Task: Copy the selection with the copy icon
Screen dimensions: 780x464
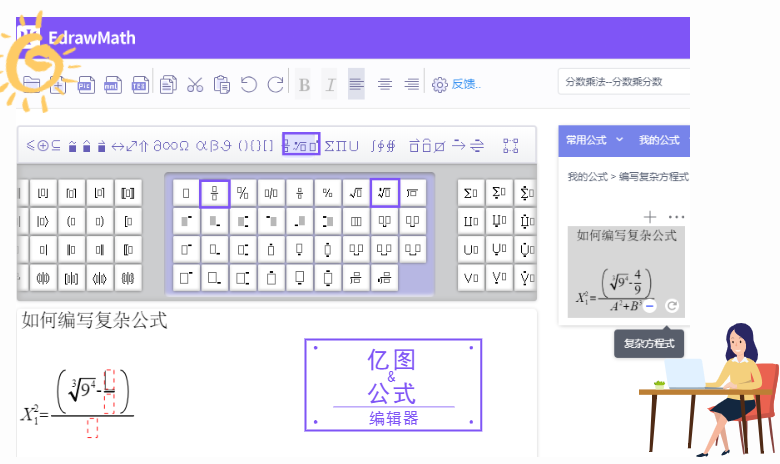Action: [x=168, y=85]
